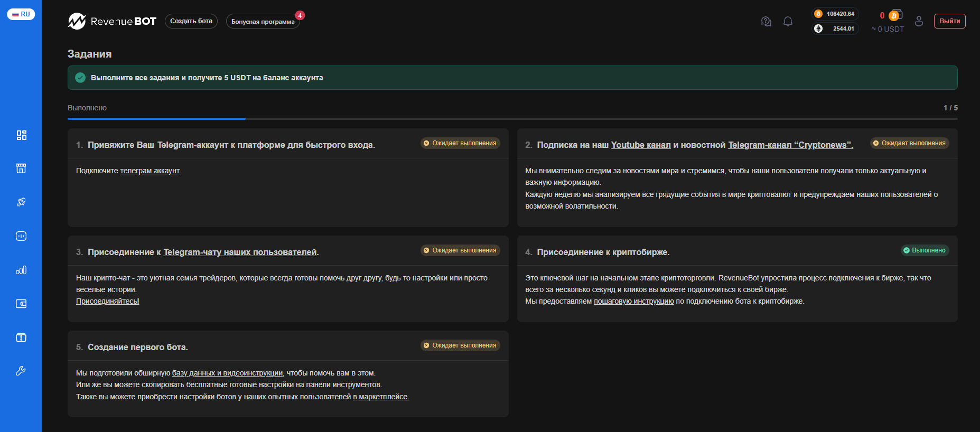Open the RU language selector
Image resolution: width=980 pixels, height=432 pixels.
click(x=21, y=14)
